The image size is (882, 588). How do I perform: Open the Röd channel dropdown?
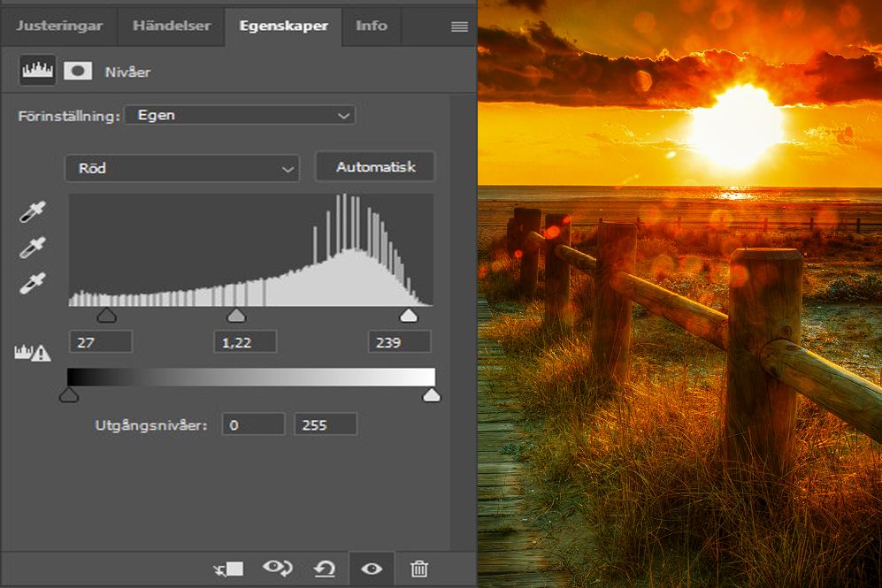[x=181, y=168]
